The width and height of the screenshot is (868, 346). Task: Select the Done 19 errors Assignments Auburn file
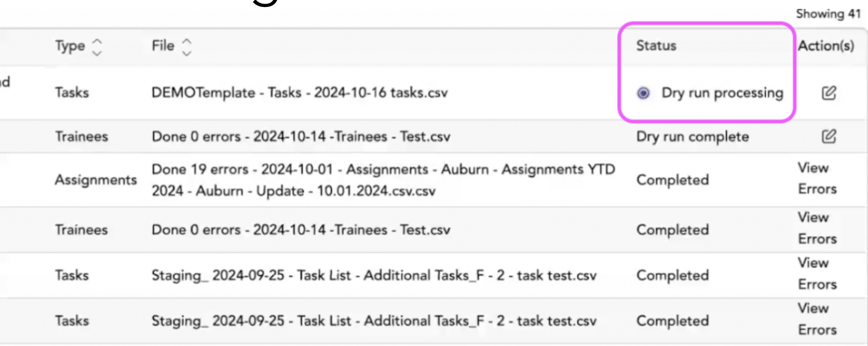383,180
